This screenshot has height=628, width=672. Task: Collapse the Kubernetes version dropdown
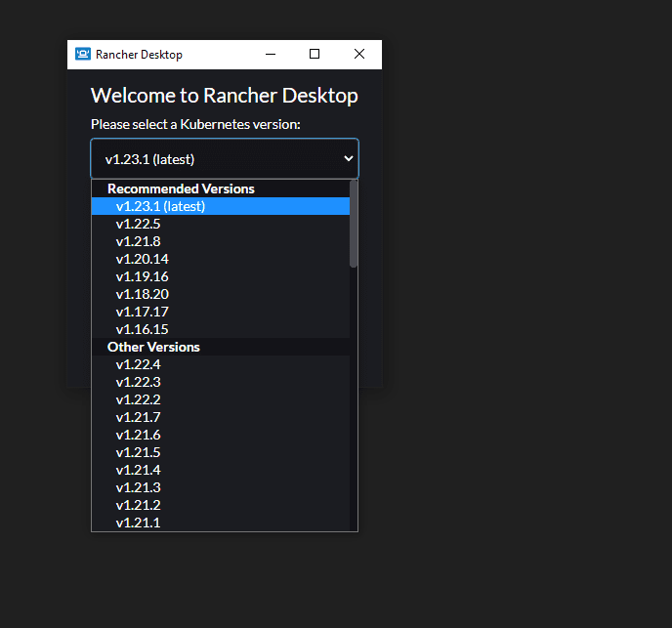pos(225,158)
